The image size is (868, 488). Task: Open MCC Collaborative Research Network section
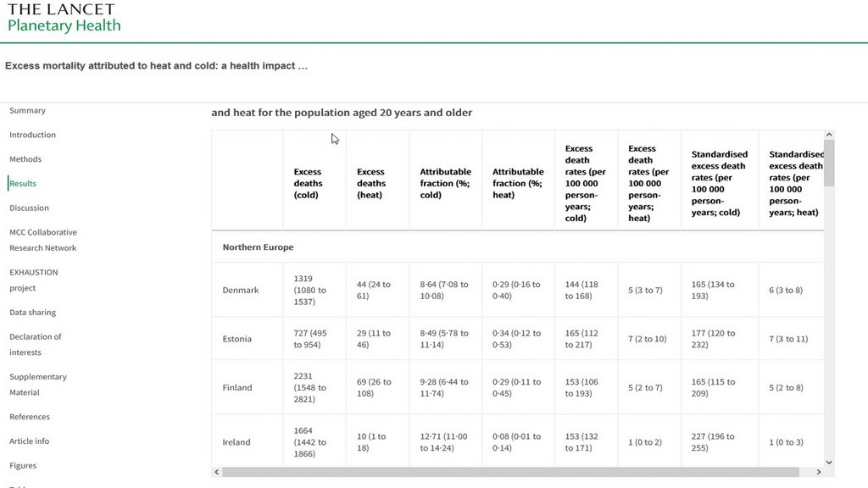(x=43, y=240)
